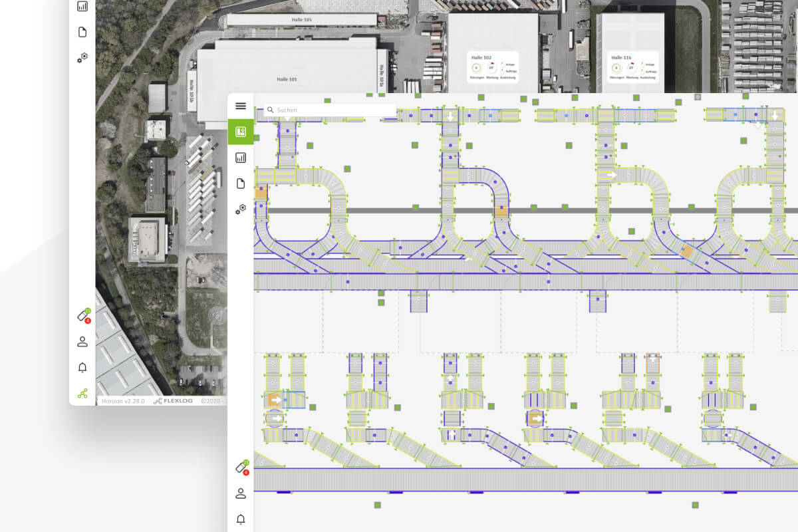Image resolution: width=798 pixels, height=532 pixels.
Task: Open user profile icon in conveyor layout window
Action: coord(241,493)
